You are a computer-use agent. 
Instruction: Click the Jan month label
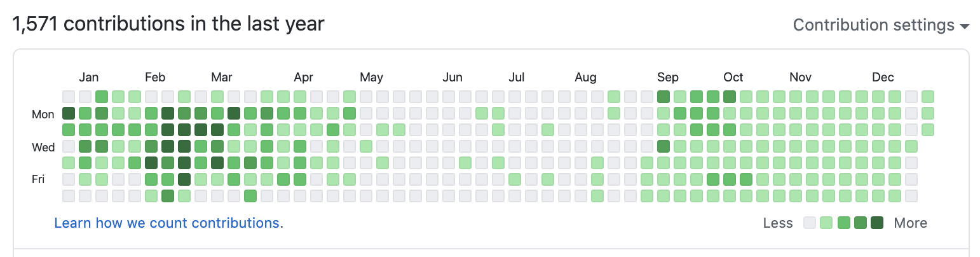[89, 78]
